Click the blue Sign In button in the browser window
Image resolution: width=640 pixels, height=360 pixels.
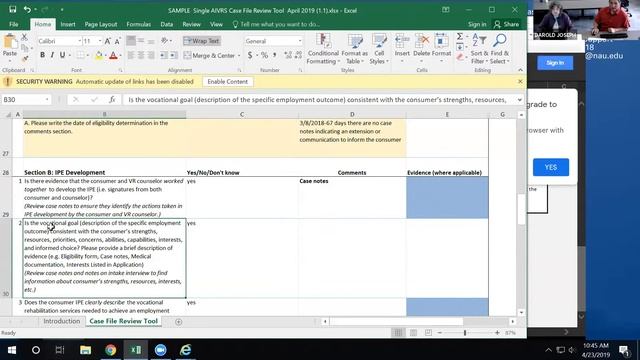(x=555, y=63)
